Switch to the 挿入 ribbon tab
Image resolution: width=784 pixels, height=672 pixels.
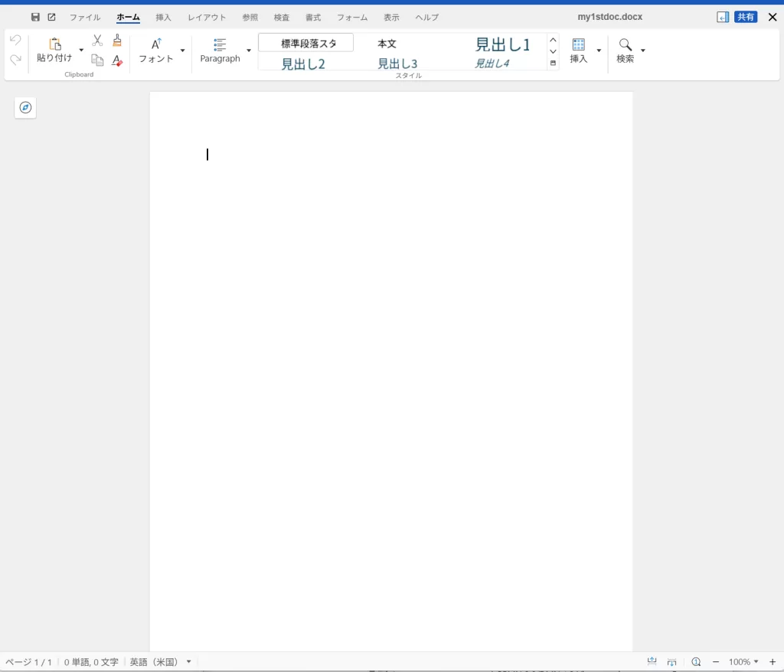click(x=163, y=17)
